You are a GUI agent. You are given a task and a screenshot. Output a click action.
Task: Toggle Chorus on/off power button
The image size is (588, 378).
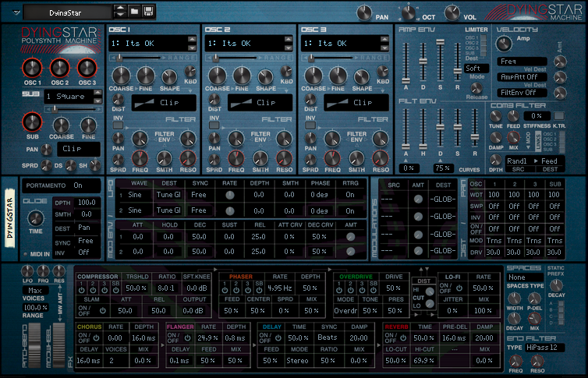96,338
